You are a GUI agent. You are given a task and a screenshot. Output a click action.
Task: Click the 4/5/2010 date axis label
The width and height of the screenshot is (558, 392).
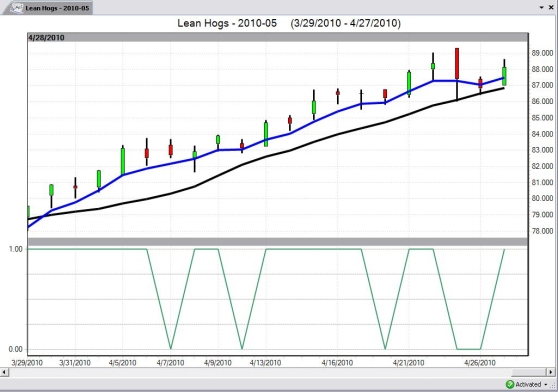click(x=123, y=363)
